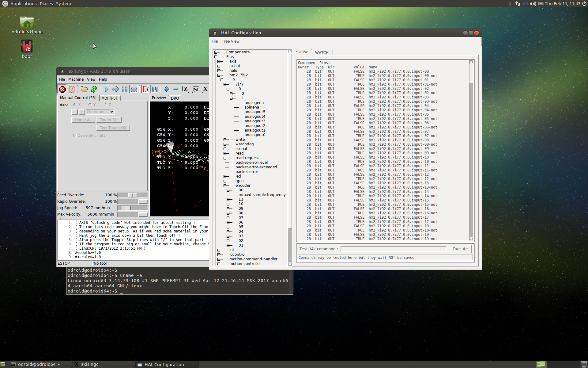Click the machine power toggle icon
Image resolution: width=588 pixels, height=368 pixels.
[x=72, y=89]
